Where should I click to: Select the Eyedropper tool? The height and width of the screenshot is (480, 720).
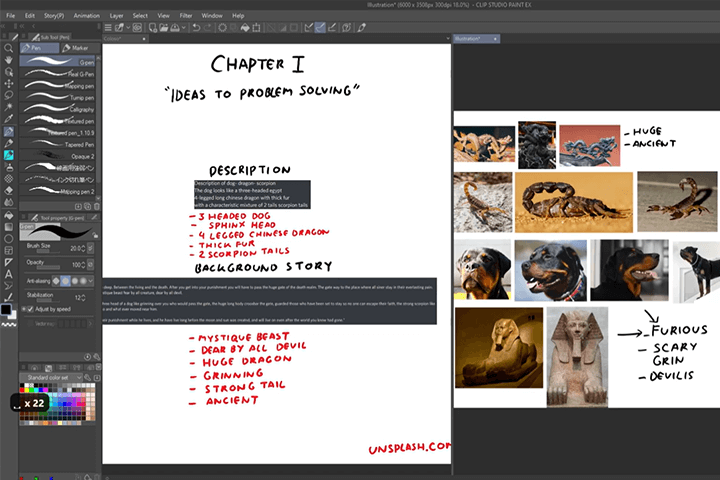point(8,119)
